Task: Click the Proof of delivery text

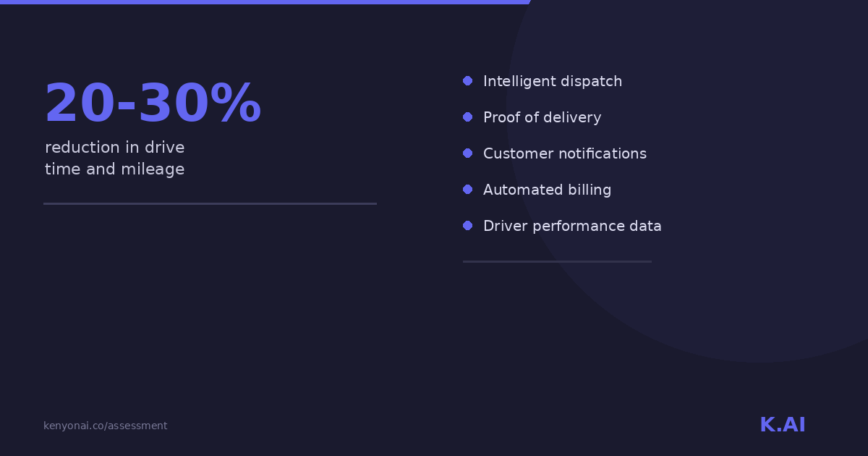Action: point(542,117)
